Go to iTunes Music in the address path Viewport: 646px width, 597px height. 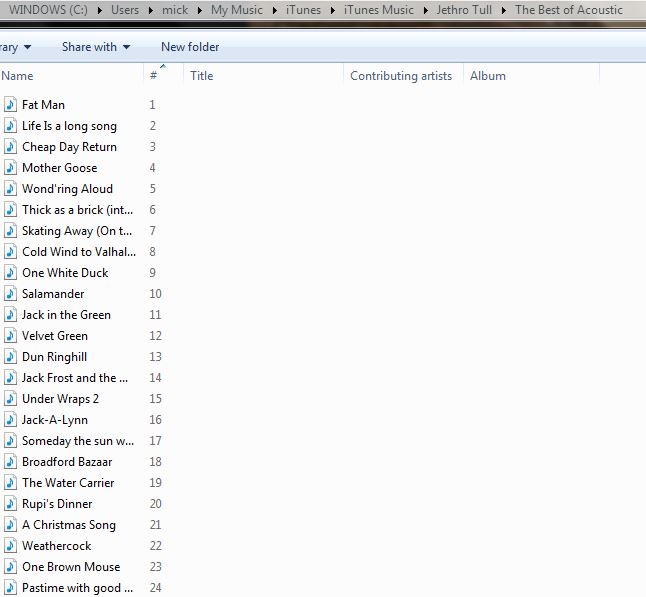coord(379,10)
